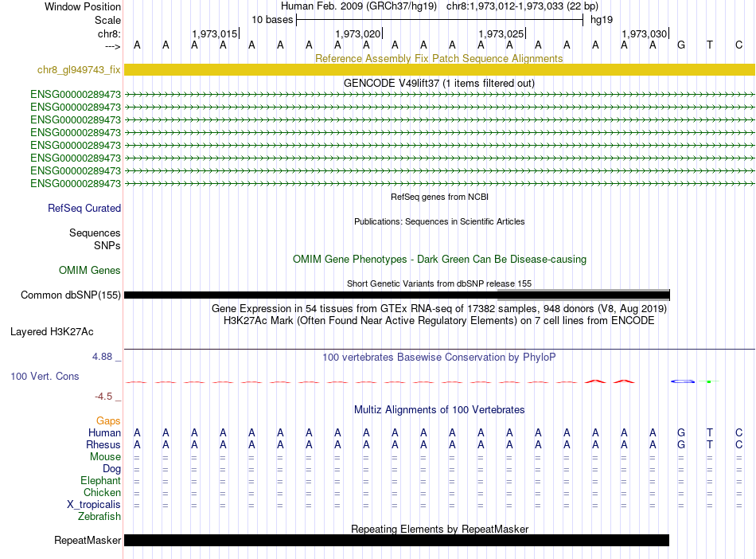
Task: Open 'Publications: Sequences in Scientific Articles' title
Action: click(x=439, y=221)
